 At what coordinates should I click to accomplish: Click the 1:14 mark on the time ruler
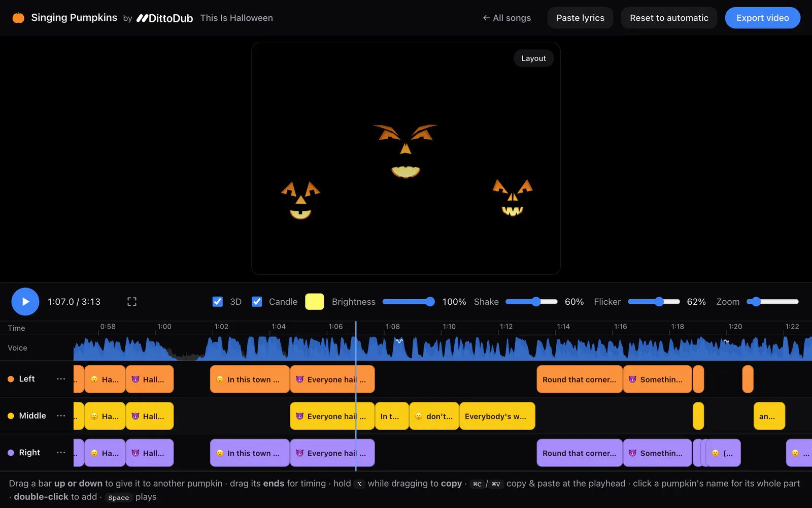click(563, 327)
